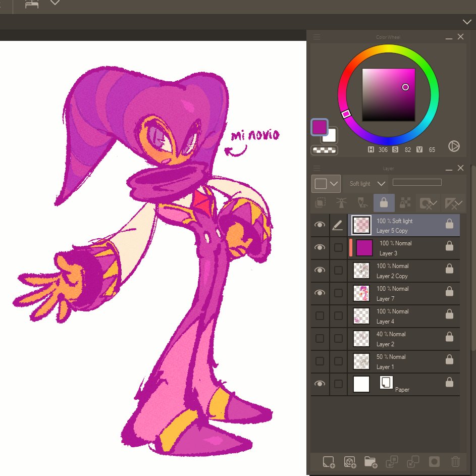
Task: Create a new vector layer
Action: click(x=350, y=462)
